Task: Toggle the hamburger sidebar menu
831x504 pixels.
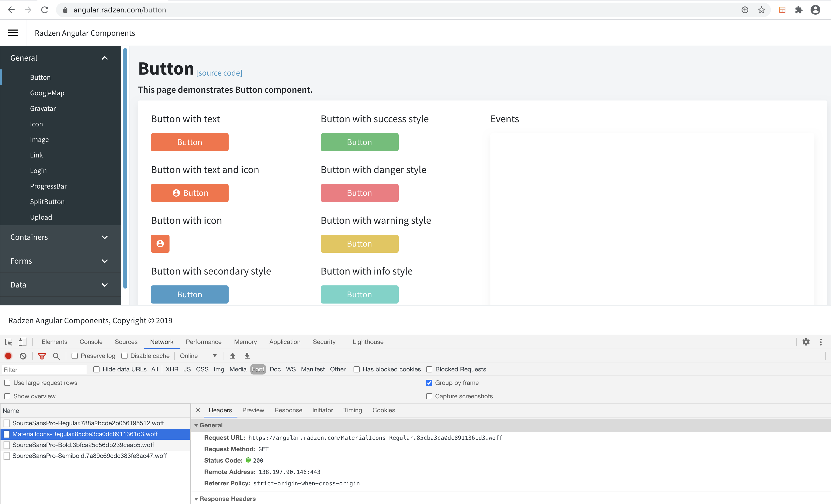Action: pyautogui.click(x=13, y=33)
